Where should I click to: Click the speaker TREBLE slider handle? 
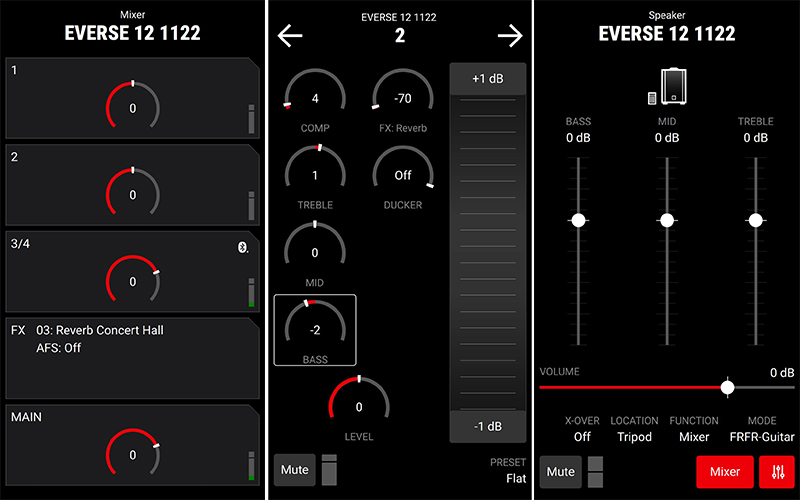pyautogui.click(x=756, y=220)
